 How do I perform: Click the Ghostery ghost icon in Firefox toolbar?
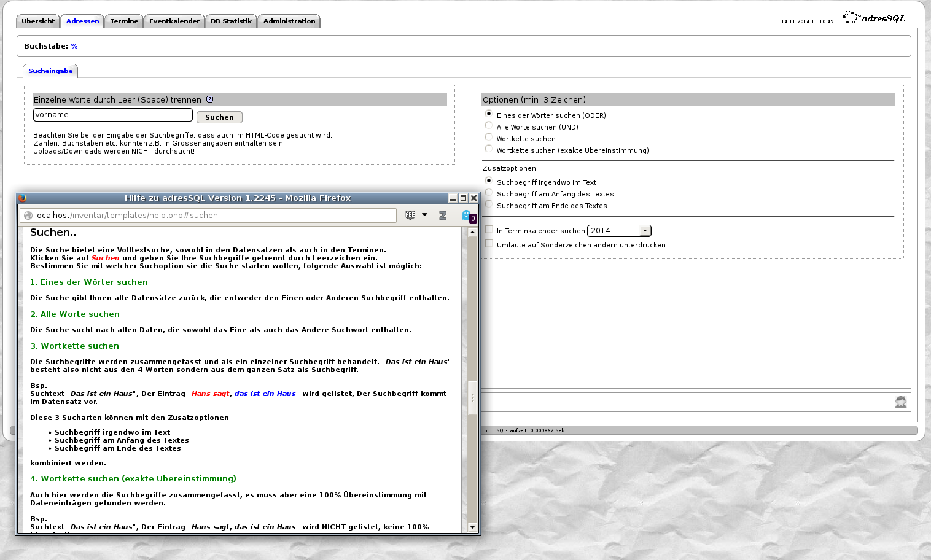tap(467, 215)
